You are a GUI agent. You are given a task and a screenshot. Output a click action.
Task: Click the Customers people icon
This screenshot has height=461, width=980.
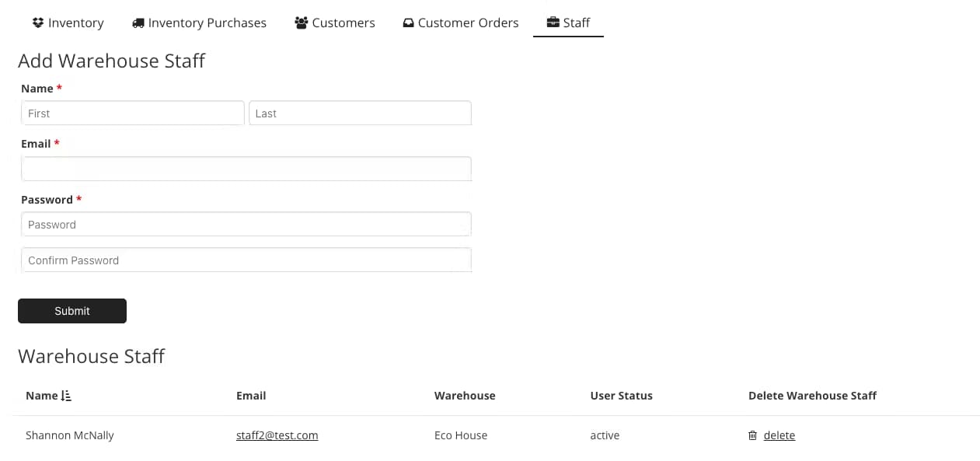pyautogui.click(x=302, y=23)
